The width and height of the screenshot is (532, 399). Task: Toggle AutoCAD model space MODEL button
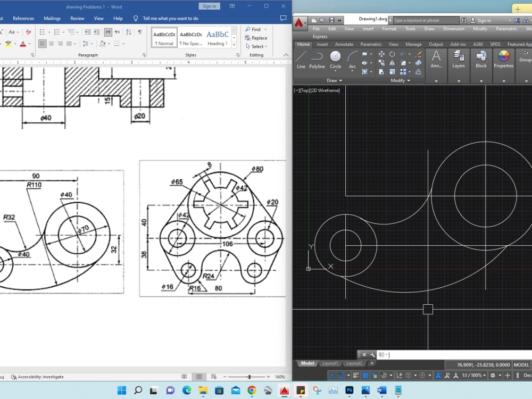[521, 365]
